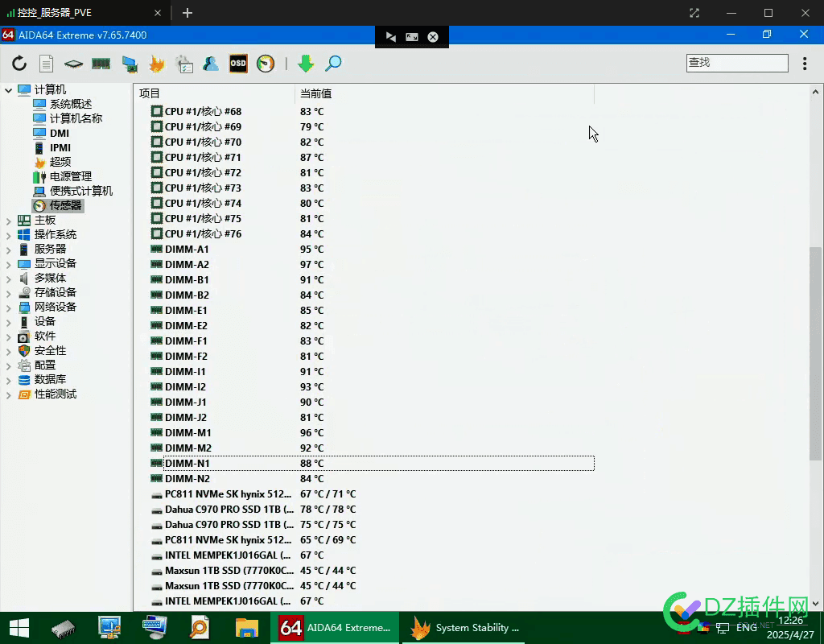Click the CPU chip toolbar icon
Viewport: 824px width, 644px height.
74,64
